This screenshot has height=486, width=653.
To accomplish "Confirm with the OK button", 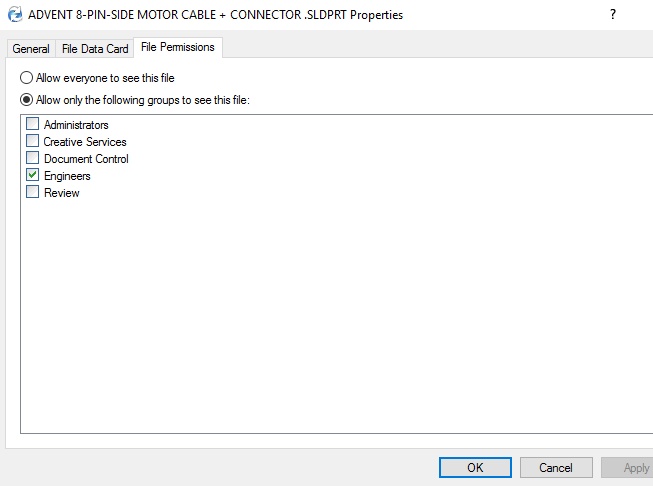I will coord(475,468).
